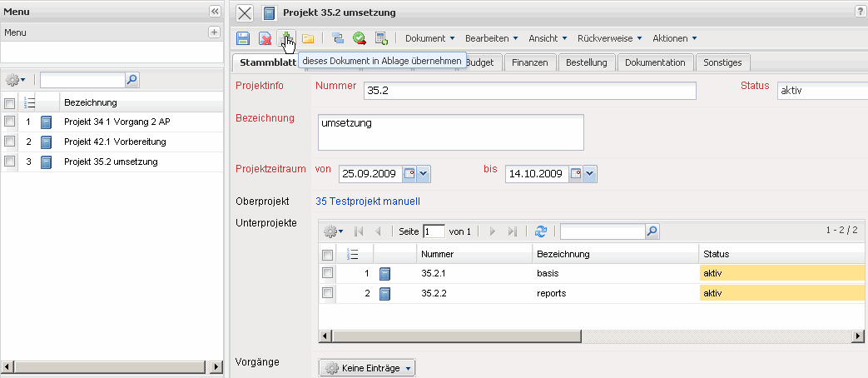Click the search magnifier in Unterprojekte table
The image size is (868, 378).
[652, 231]
